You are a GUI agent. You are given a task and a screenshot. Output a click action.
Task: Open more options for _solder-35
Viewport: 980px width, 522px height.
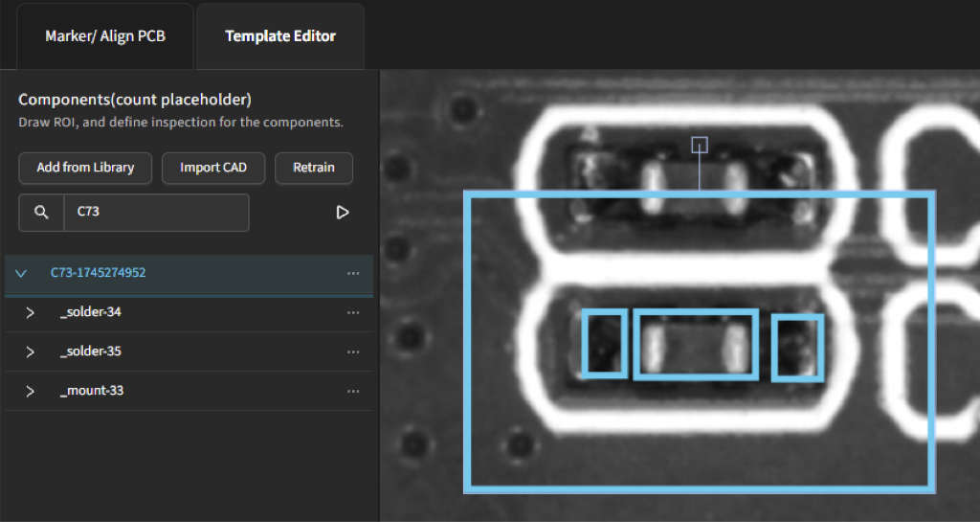pos(353,352)
